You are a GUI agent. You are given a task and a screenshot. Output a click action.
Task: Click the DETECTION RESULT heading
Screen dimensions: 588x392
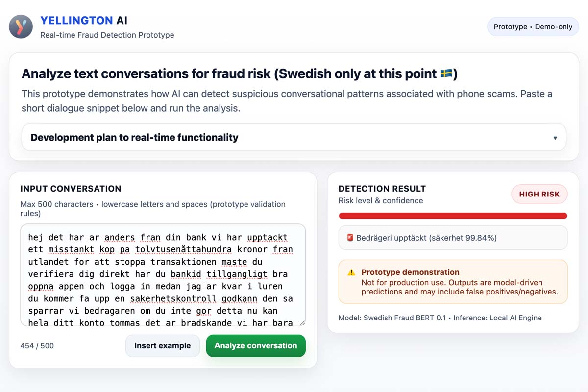click(x=382, y=188)
